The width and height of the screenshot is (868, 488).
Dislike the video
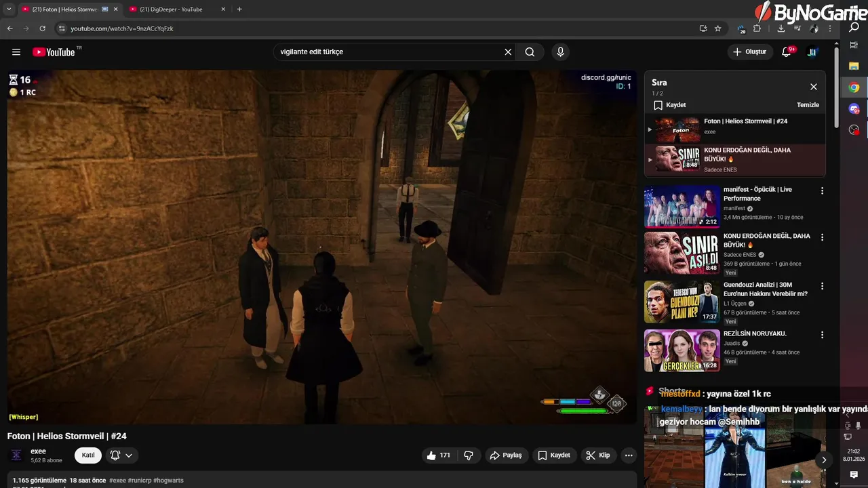pos(469,455)
